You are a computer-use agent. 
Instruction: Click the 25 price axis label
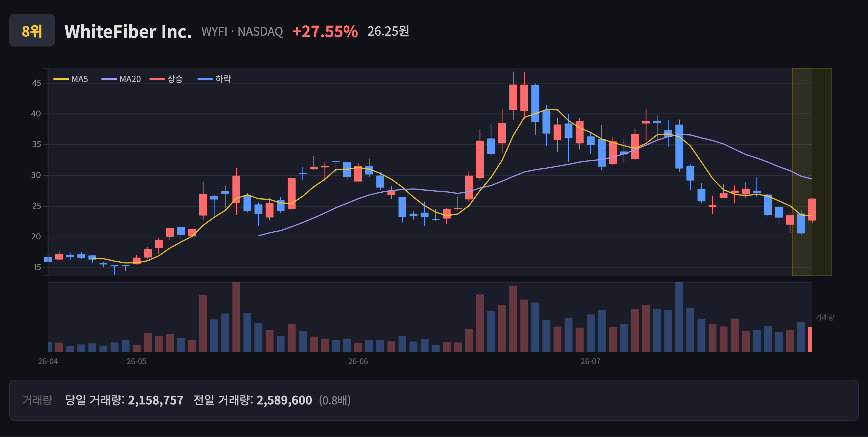click(x=36, y=206)
